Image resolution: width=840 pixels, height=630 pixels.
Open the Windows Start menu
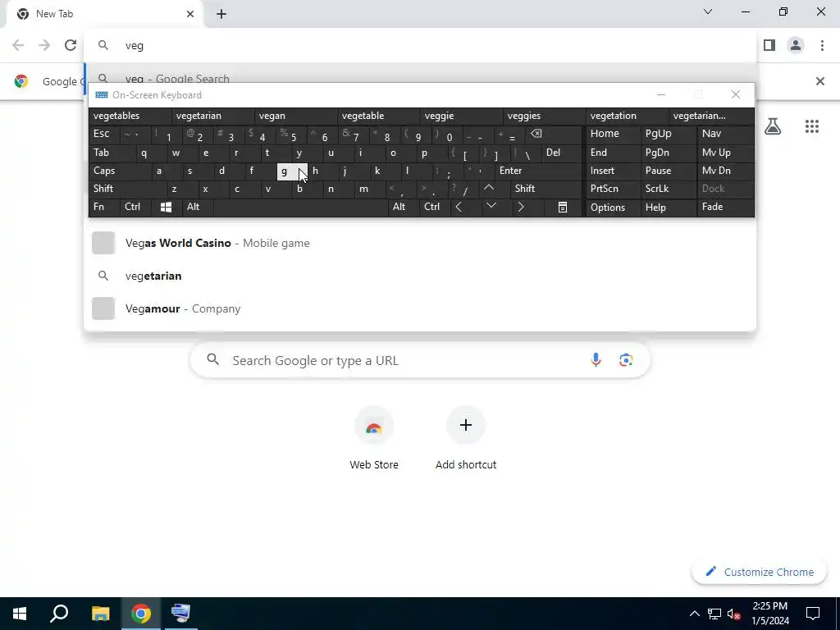[x=20, y=614]
